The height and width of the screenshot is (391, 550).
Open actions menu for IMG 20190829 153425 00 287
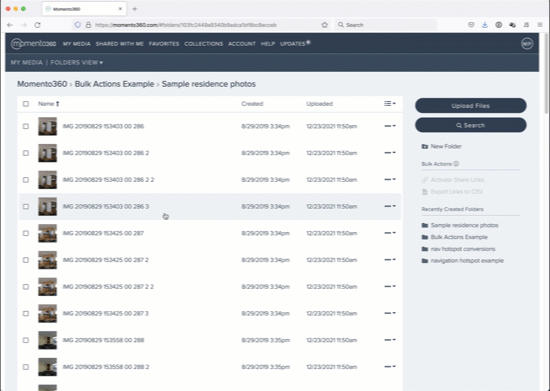pyautogui.click(x=390, y=233)
